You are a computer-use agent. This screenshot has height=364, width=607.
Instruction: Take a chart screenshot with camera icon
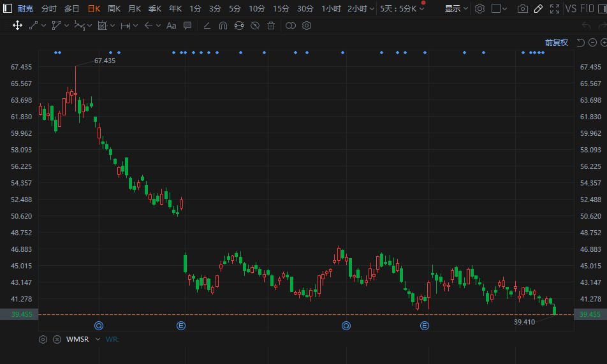[x=523, y=8]
